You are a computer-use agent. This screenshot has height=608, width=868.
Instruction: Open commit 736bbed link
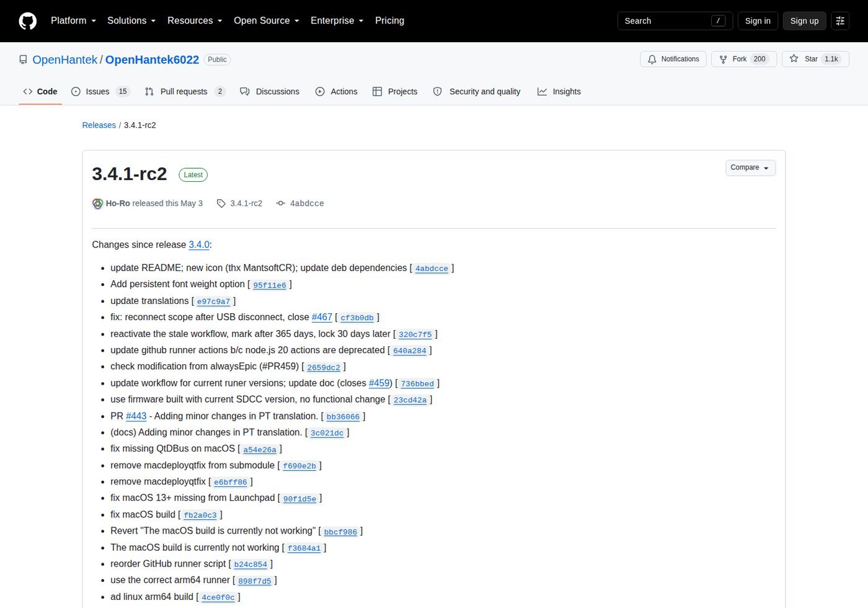(417, 384)
